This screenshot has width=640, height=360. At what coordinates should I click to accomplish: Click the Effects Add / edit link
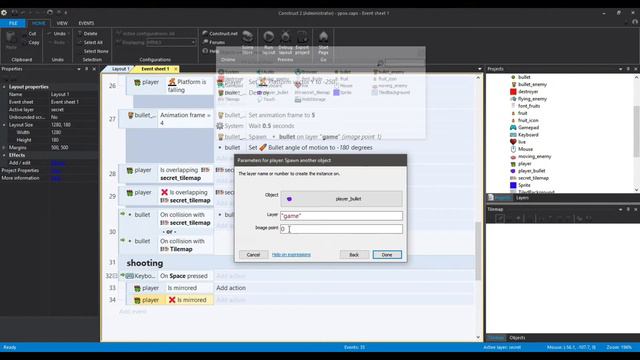tap(58, 163)
